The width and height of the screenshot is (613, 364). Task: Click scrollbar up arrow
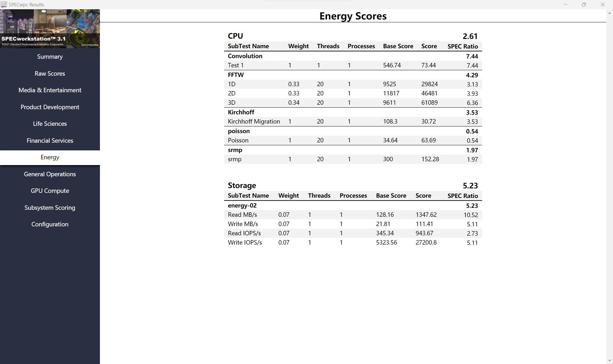609,13
